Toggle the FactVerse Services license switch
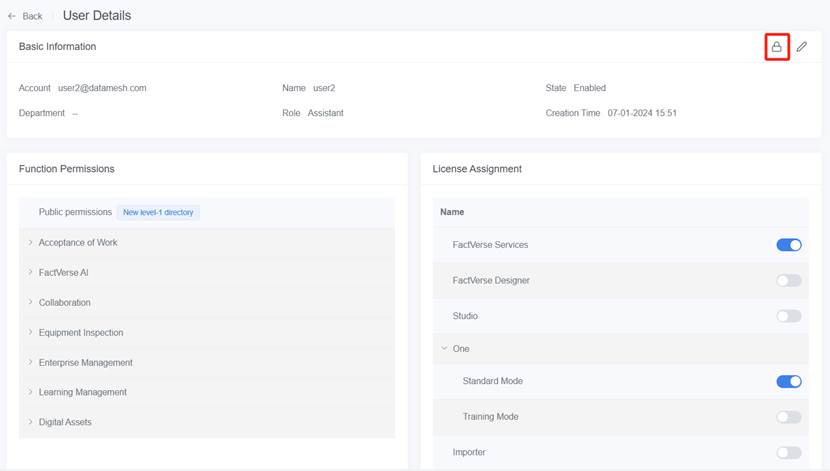Viewport: 830px width, 471px height. pos(788,245)
